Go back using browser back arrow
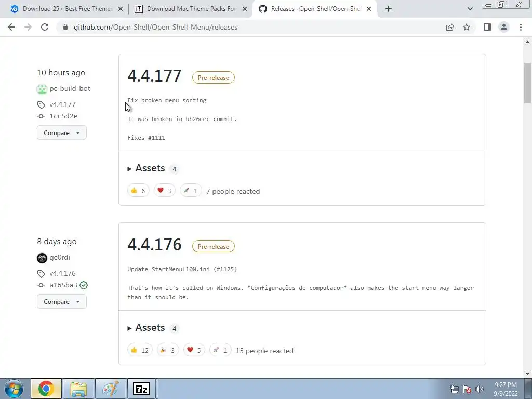 tap(11, 27)
